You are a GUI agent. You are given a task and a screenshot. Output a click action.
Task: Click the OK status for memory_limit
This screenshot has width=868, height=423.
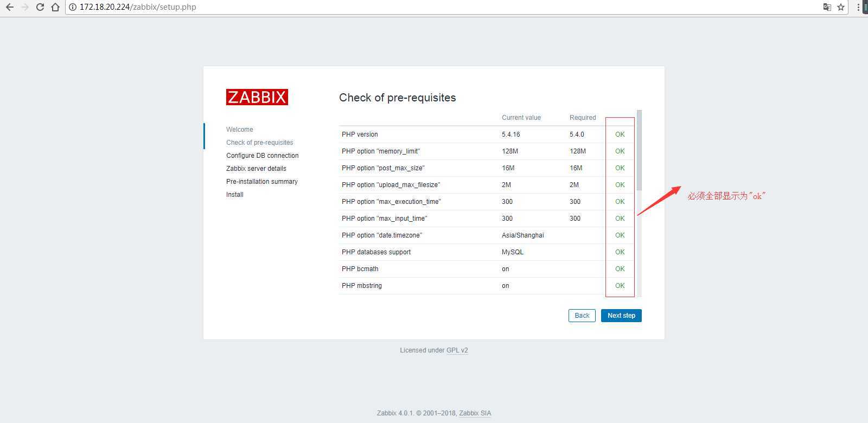click(x=620, y=151)
